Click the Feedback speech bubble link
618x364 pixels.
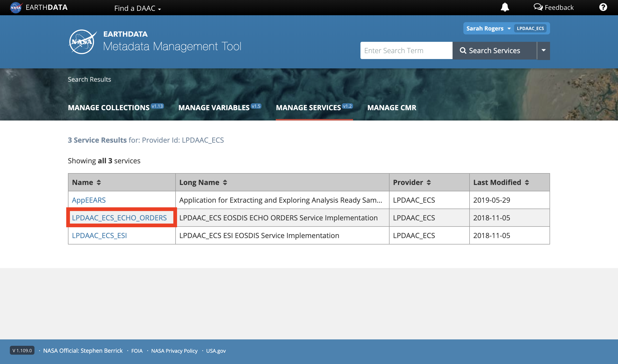554,7
